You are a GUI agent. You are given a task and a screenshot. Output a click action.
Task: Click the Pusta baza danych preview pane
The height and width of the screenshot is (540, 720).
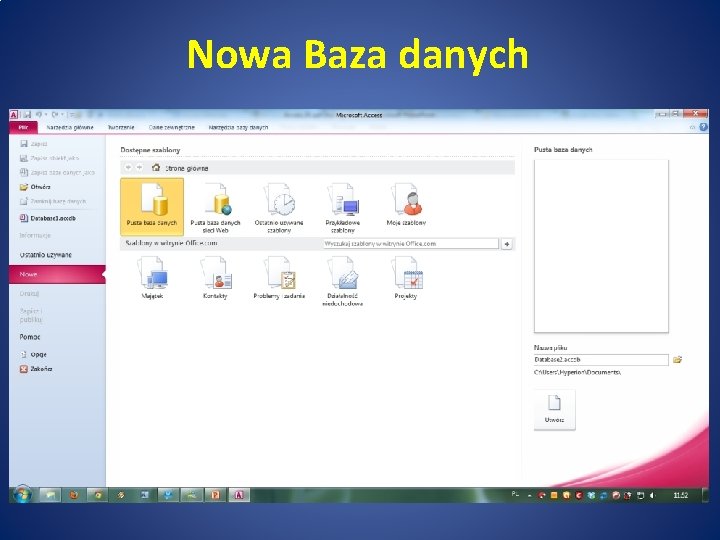tap(601, 246)
